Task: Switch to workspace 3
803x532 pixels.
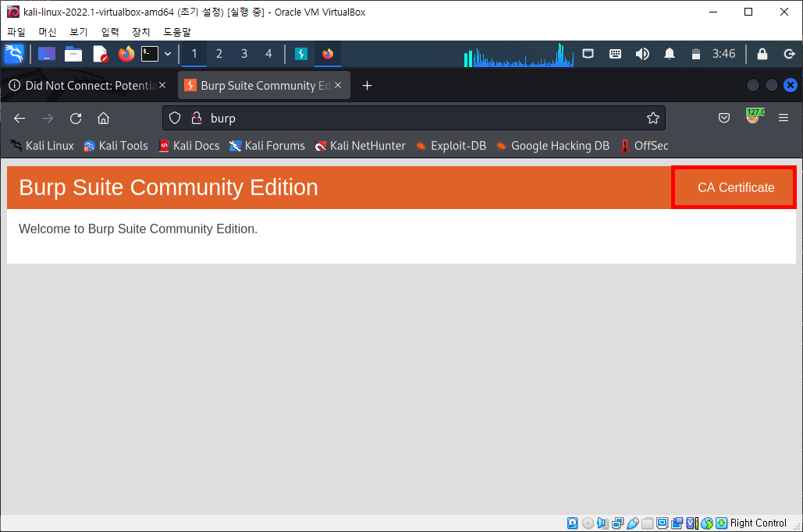Action: pos(244,54)
